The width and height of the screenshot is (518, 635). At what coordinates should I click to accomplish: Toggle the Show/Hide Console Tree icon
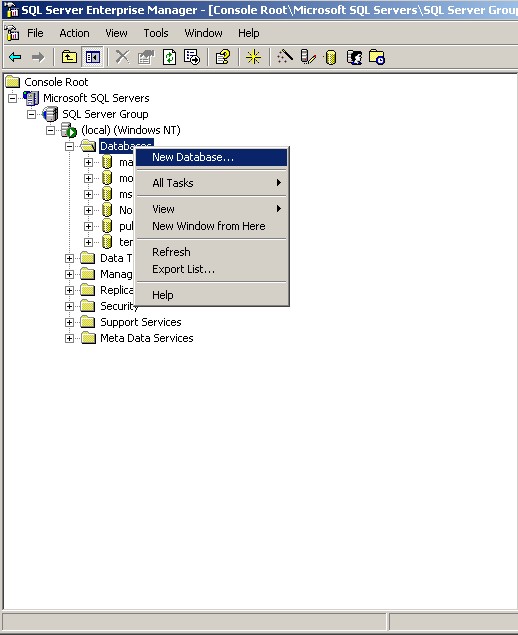93,57
